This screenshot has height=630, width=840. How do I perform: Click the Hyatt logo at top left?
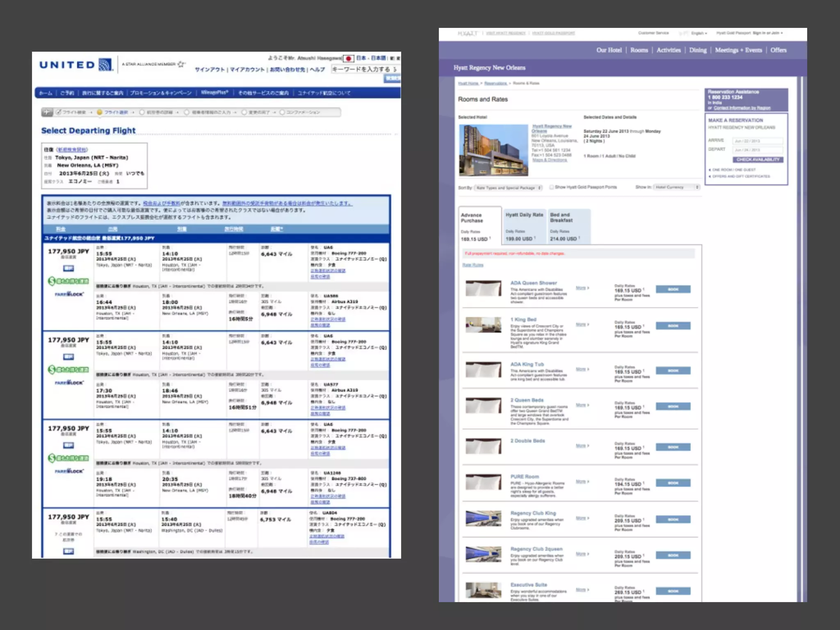[x=468, y=33]
